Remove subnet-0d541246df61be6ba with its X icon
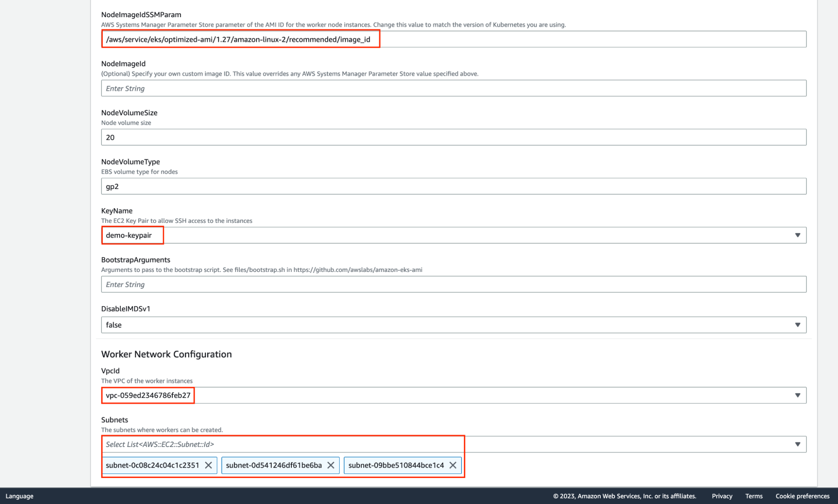Viewport: 838px width, 504px height. pos(331,465)
